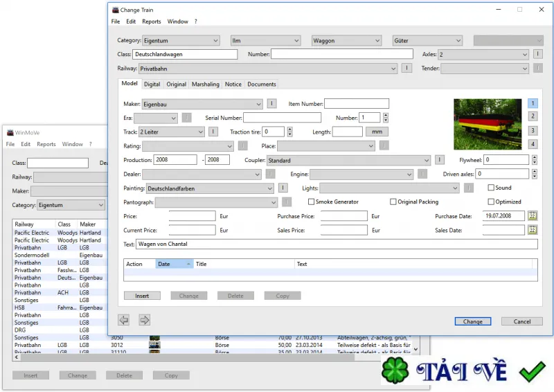Image resolution: width=554 pixels, height=392 pixels.
Task: Click the Insert button under the action list
Action: coord(142,296)
